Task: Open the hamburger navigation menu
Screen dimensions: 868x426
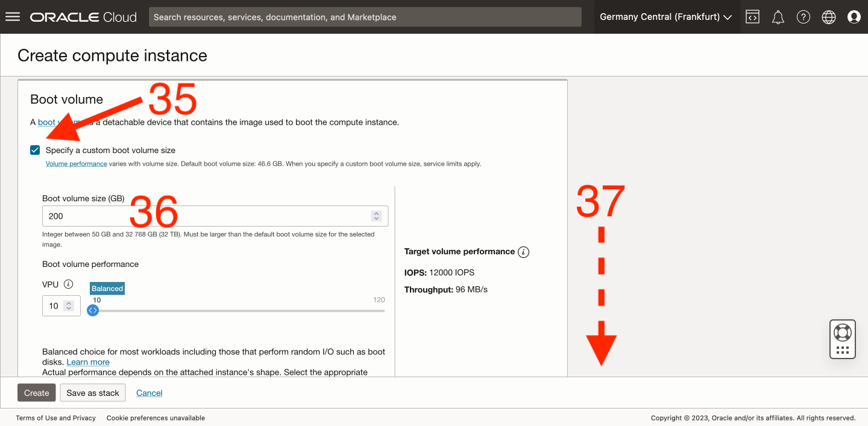Action: click(x=13, y=17)
